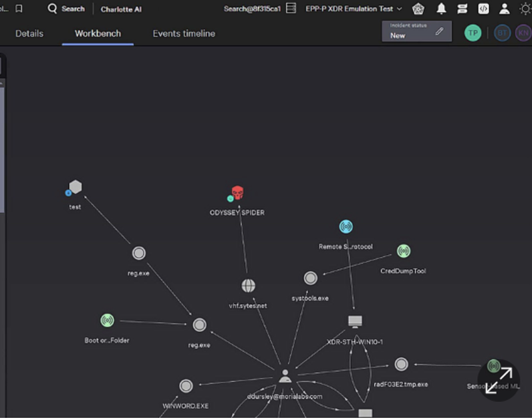Viewport: 532px width, 418px height.
Task: Switch to the Events timeline tab
Action: [184, 33]
